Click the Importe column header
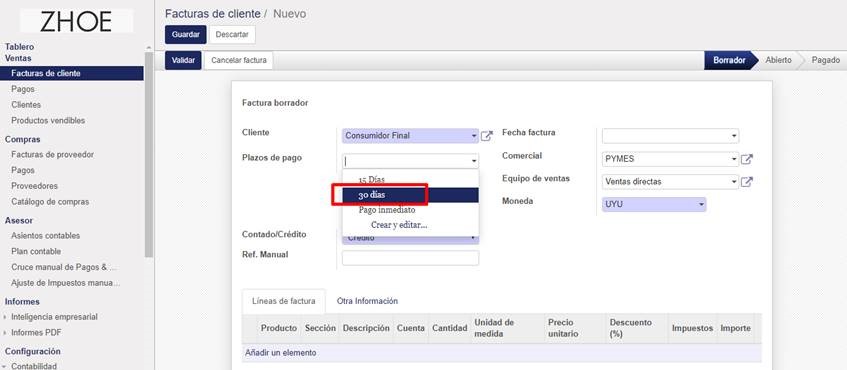This screenshot has height=370, width=847. (x=736, y=328)
